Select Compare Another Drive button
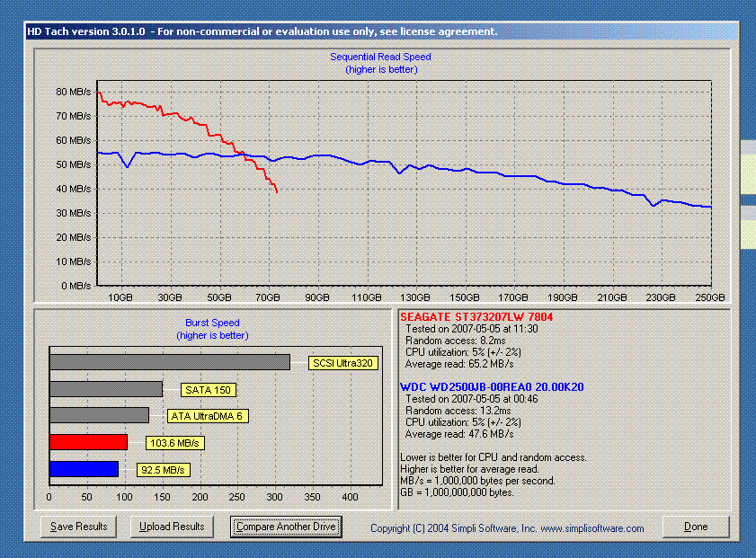This screenshot has width=756, height=558. pos(286,527)
